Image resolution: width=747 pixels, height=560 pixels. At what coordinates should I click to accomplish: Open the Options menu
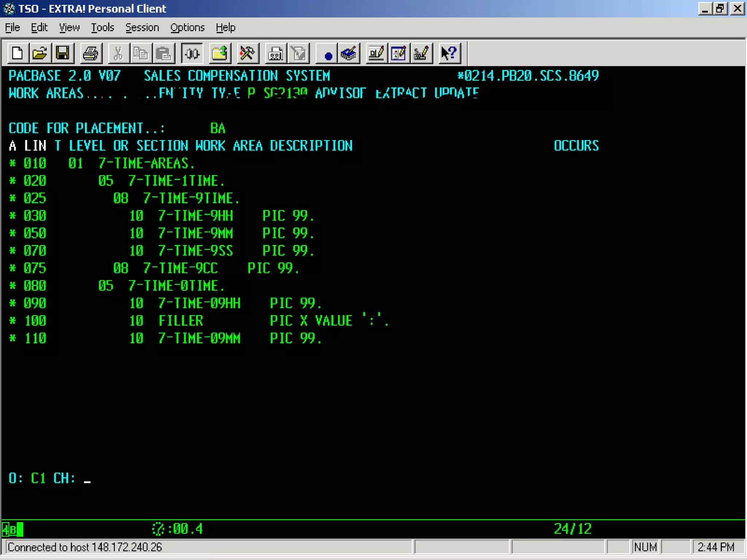click(187, 28)
